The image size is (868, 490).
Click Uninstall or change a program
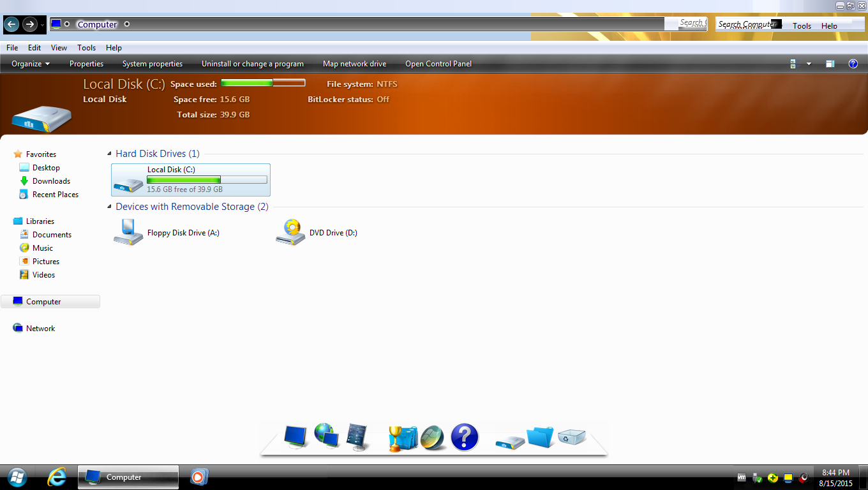click(252, 64)
